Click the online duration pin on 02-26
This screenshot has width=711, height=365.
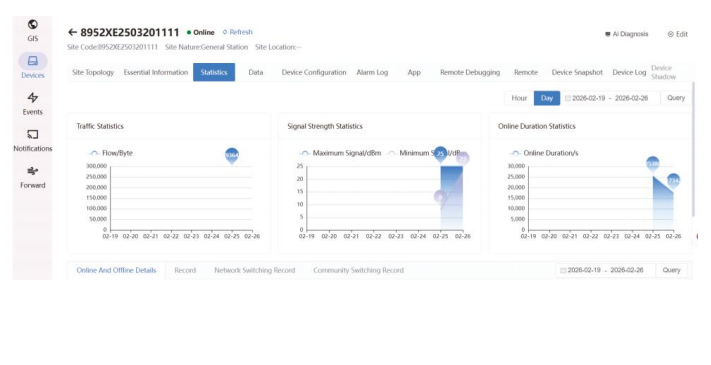point(673,181)
